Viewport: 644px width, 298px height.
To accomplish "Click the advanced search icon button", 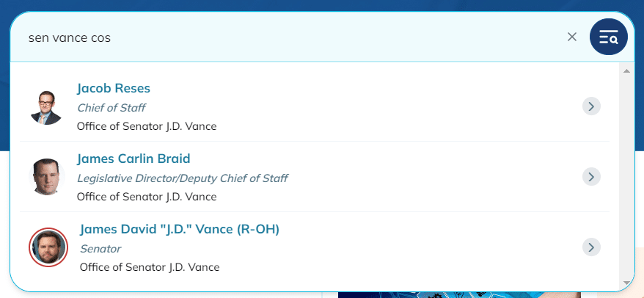I will pos(608,37).
